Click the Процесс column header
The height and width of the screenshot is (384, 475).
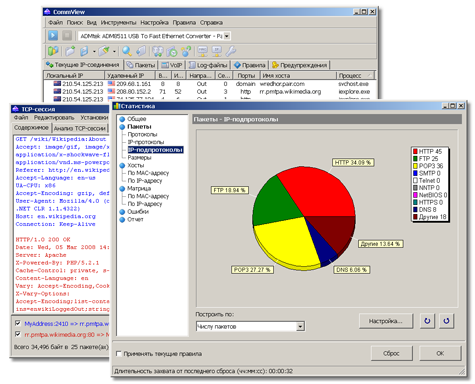coord(355,75)
